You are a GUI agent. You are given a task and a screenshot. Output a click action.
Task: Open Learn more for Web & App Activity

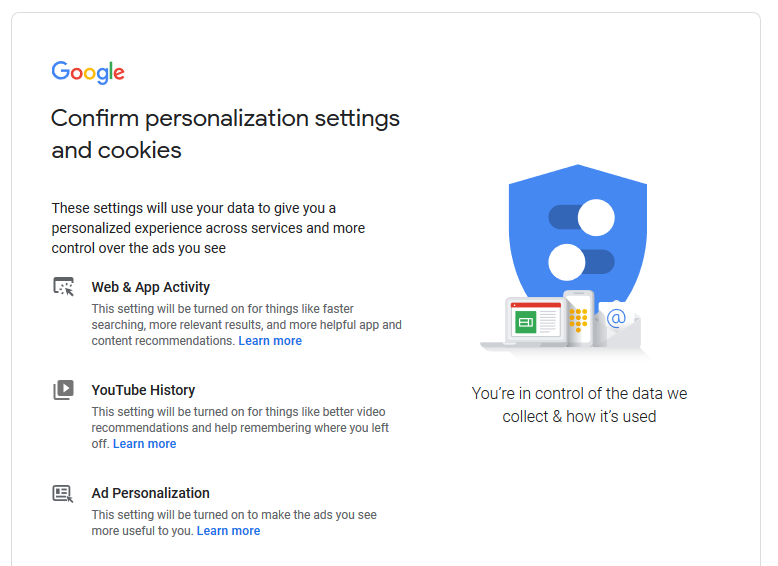click(x=270, y=341)
